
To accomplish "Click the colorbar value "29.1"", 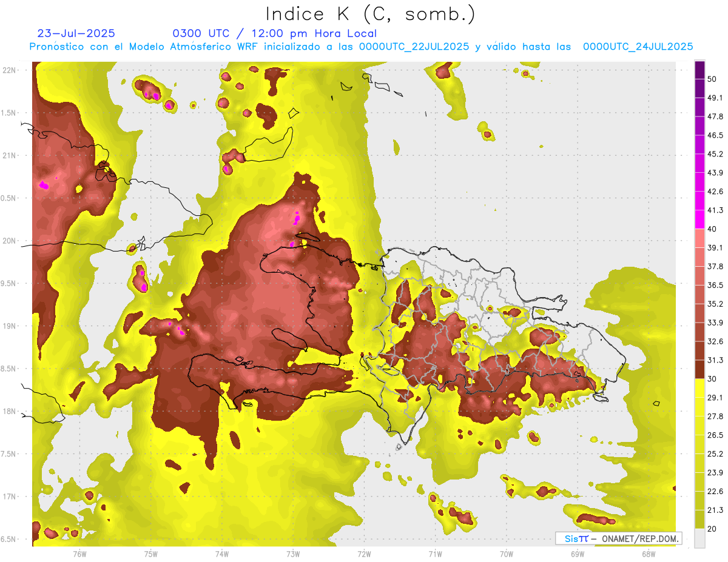I will [715, 398].
